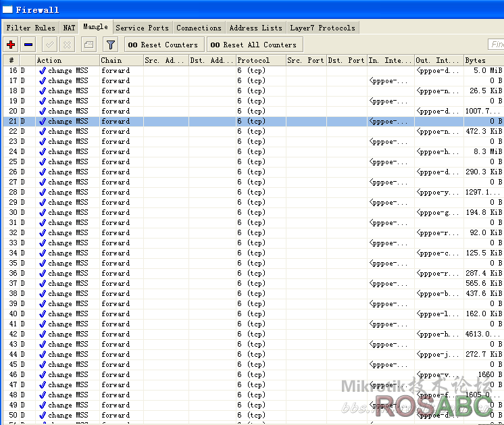
Task: Click the 6 (tcp) protocol cell in row 27
Action: 261,182
